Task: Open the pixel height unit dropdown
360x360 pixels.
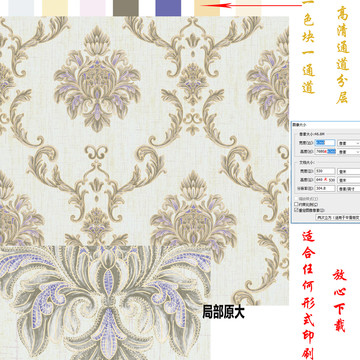Action: tap(349, 152)
